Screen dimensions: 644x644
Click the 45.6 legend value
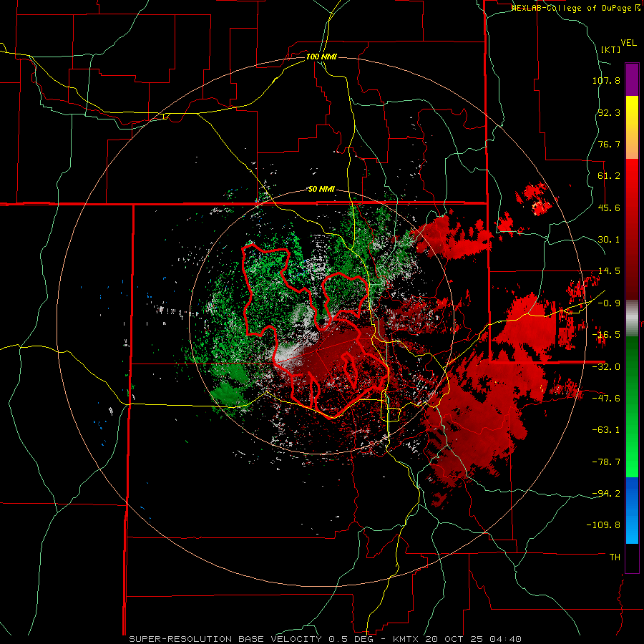coord(609,208)
